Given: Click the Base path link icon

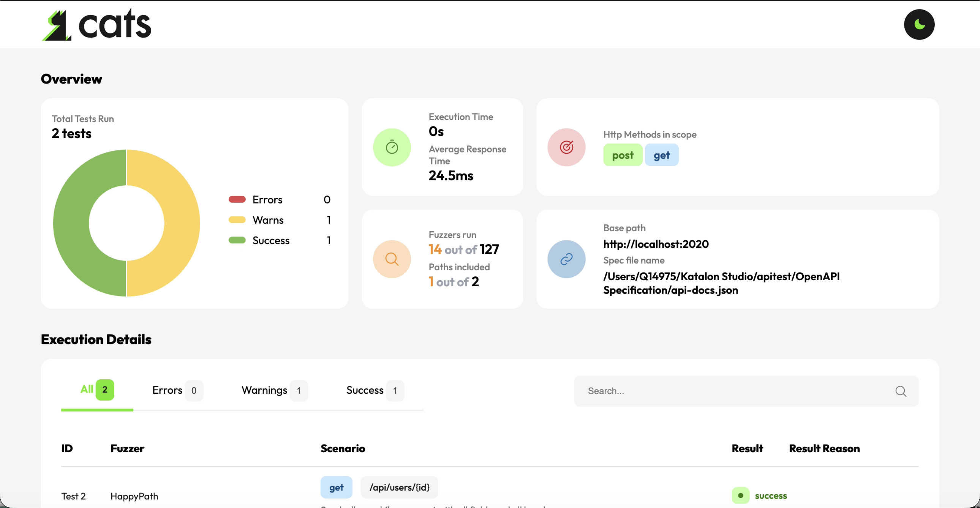Looking at the screenshot, I should [x=566, y=259].
